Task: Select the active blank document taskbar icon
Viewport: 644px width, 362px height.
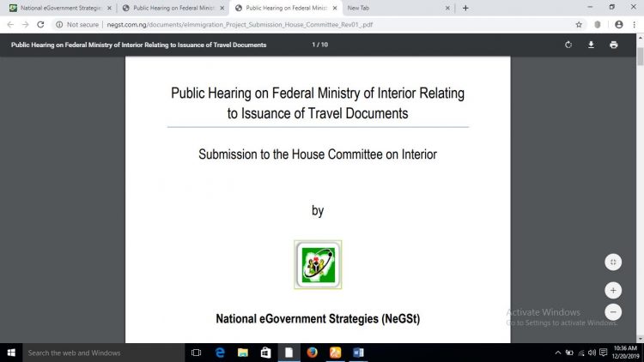Action: click(x=289, y=353)
